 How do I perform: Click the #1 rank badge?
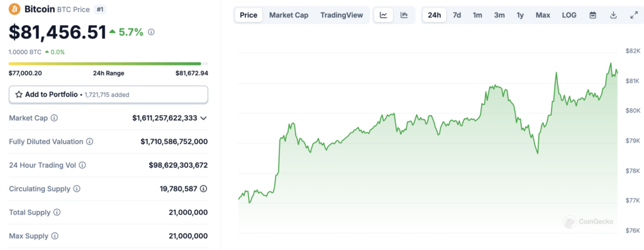coord(100,9)
